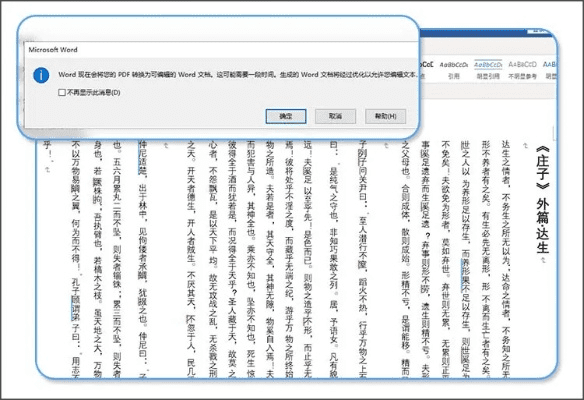584x400 pixels.
Task: Confirm the PDF conversion with 确定
Action: click(x=286, y=116)
